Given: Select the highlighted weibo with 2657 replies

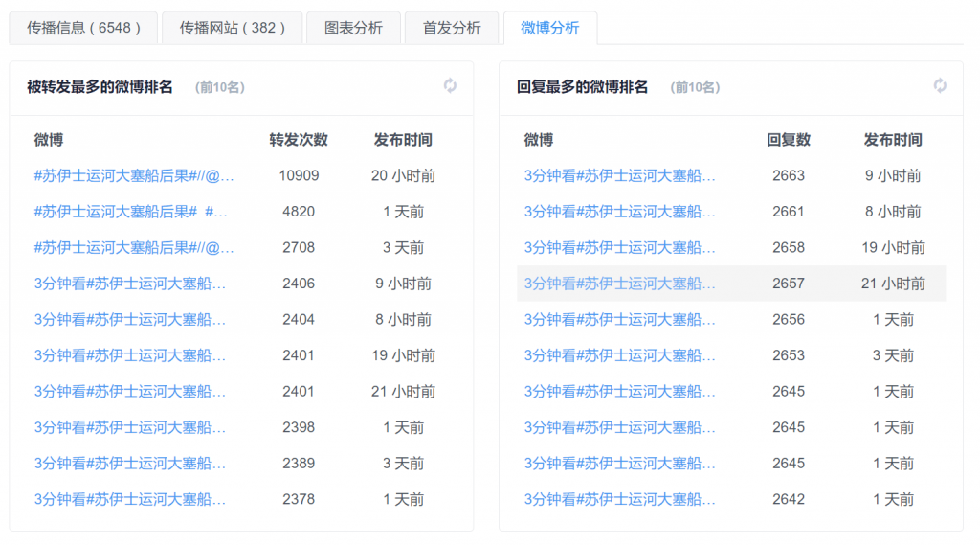Looking at the screenshot, I should point(620,284).
